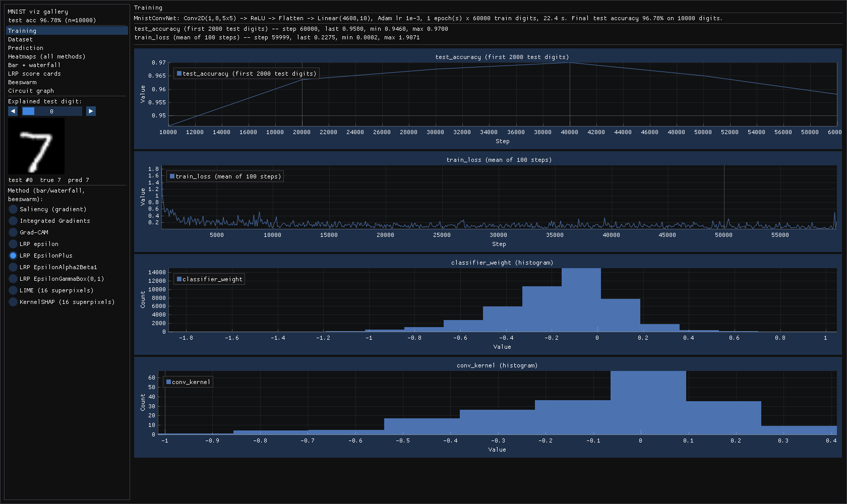The height and width of the screenshot is (504, 847).
Task: Open the Bar + waterfall view
Action: pyautogui.click(x=67, y=65)
